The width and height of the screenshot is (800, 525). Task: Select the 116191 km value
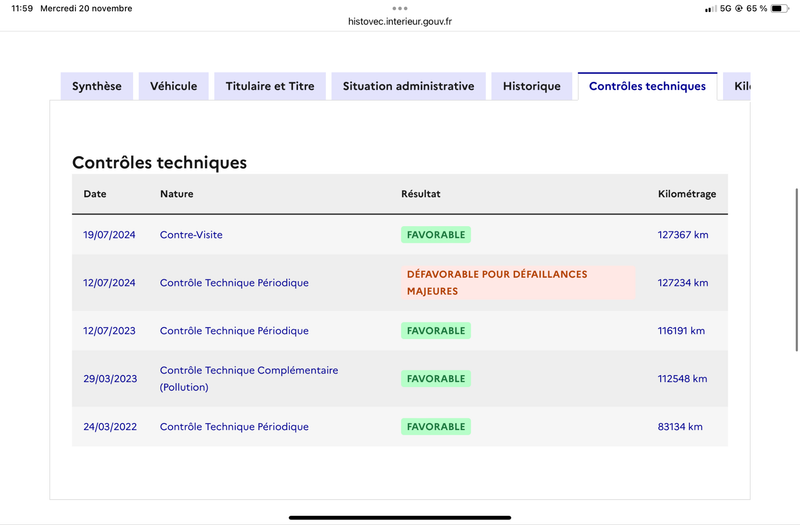pyautogui.click(x=681, y=331)
